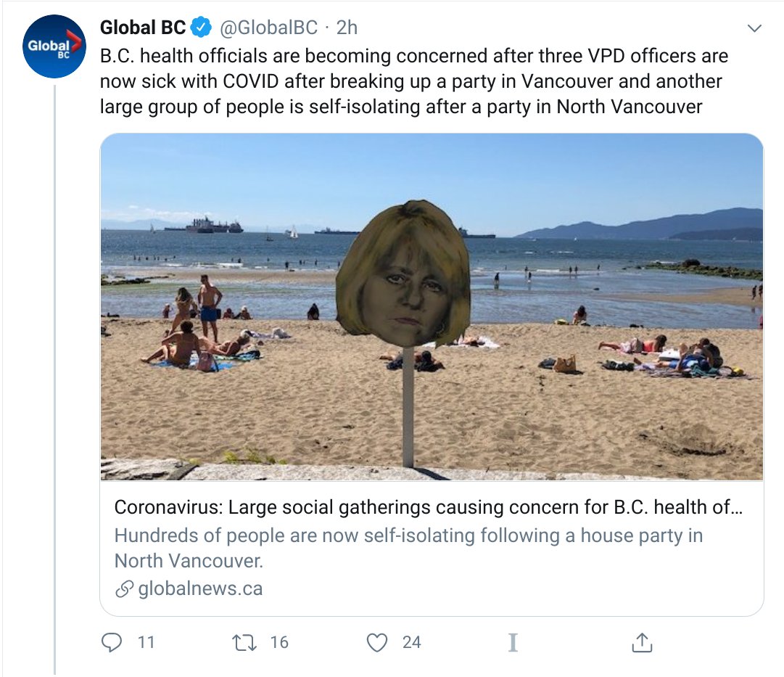Click the Global BC display name

click(x=142, y=28)
